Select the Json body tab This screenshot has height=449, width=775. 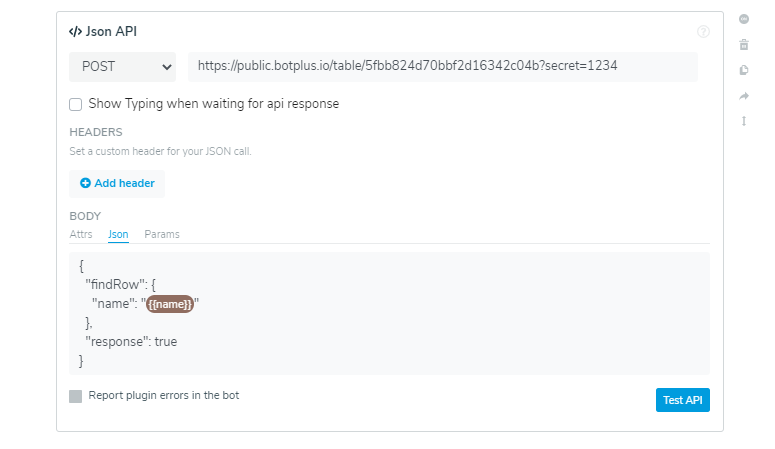[x=118, y=234]
